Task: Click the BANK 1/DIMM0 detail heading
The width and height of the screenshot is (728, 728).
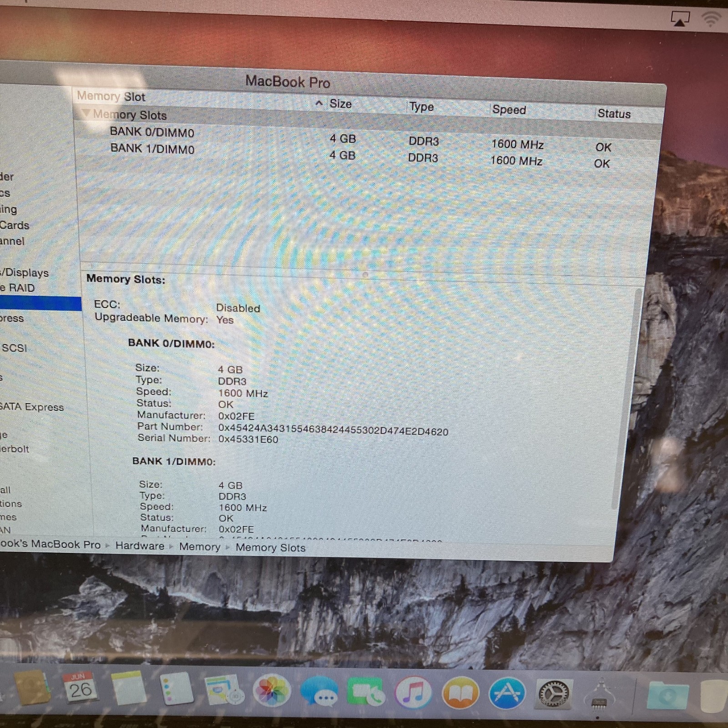Action: (174, 461)
